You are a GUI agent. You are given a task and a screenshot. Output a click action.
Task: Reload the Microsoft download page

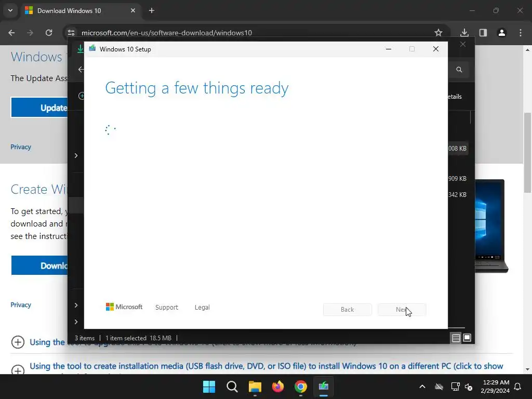(x=49, y=33)
